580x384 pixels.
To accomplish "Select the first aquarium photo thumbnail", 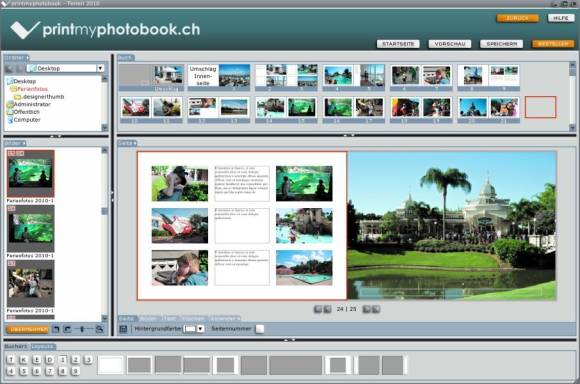I will coord(30,173).
